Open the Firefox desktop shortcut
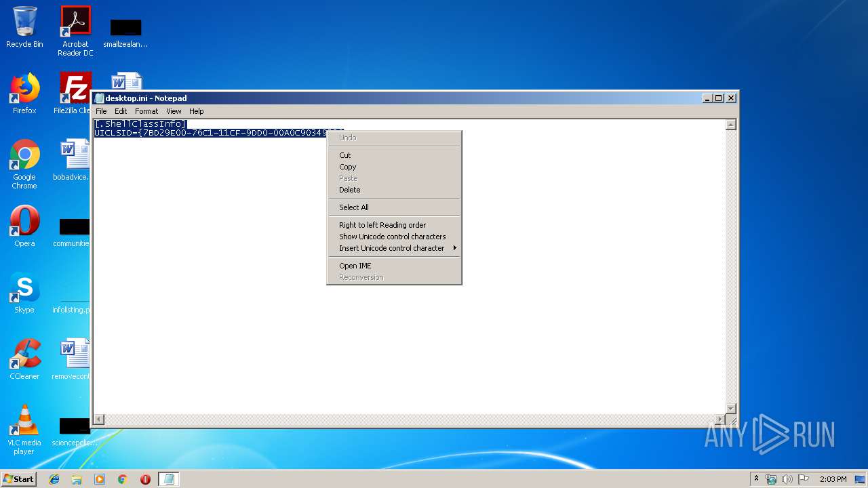This screenshot has width=868, height=488. click(24, 93)
